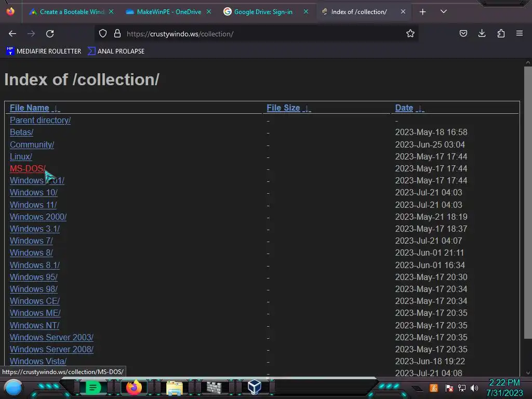Go back to the previous page
Viewport: 532px width, 399px height.
12,34
